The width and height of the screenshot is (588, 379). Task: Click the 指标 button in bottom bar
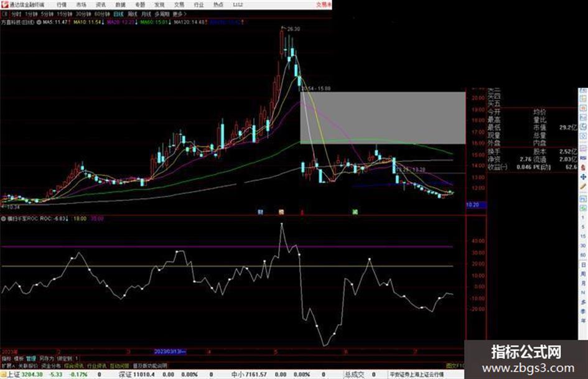[6, 358]
